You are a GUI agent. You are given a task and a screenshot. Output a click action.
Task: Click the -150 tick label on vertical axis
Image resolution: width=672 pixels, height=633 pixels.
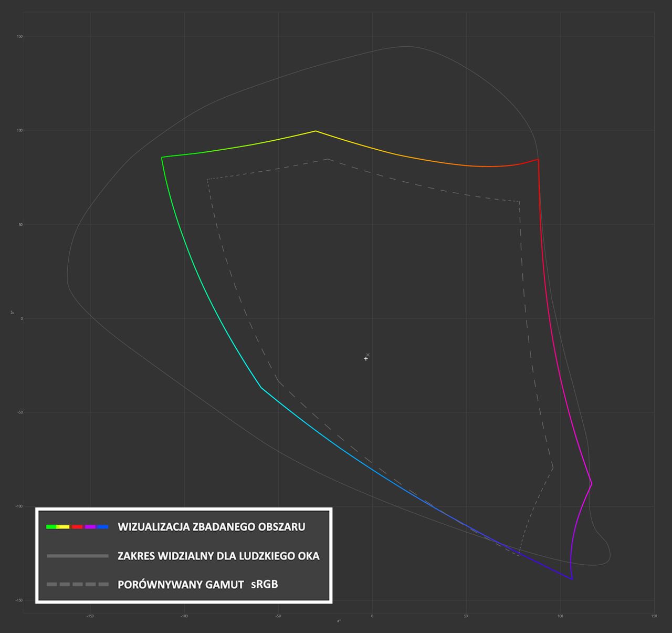tap(19, 600)
